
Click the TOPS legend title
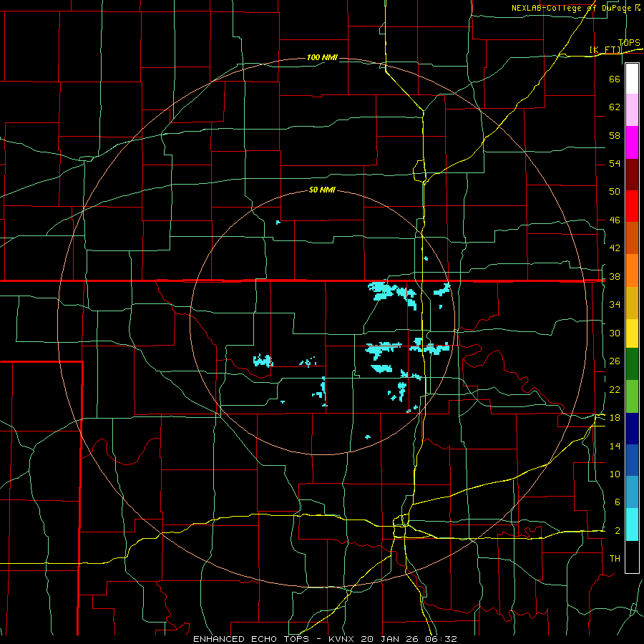click(629, 43)
